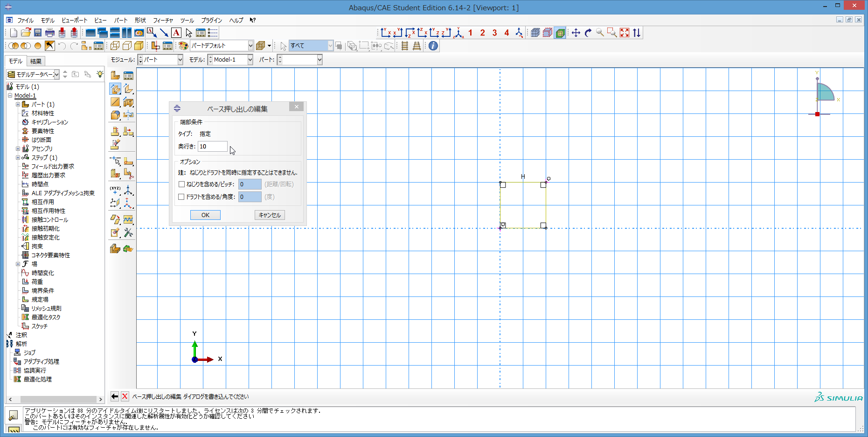Select the Repair/Geometry tools wrench icon
This screenshot has height=437, width=868.
[x=128, y=233]
